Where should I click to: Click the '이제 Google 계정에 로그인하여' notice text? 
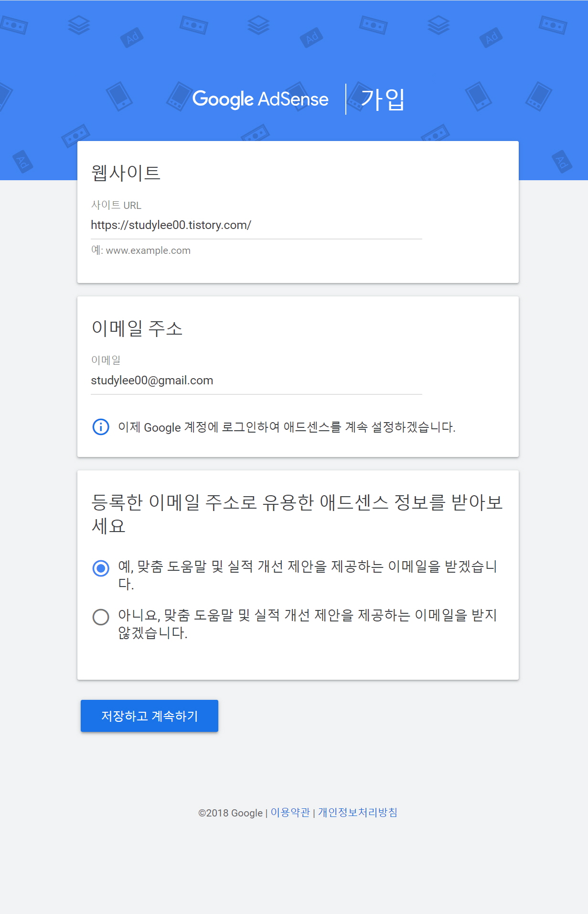(287, 427)
